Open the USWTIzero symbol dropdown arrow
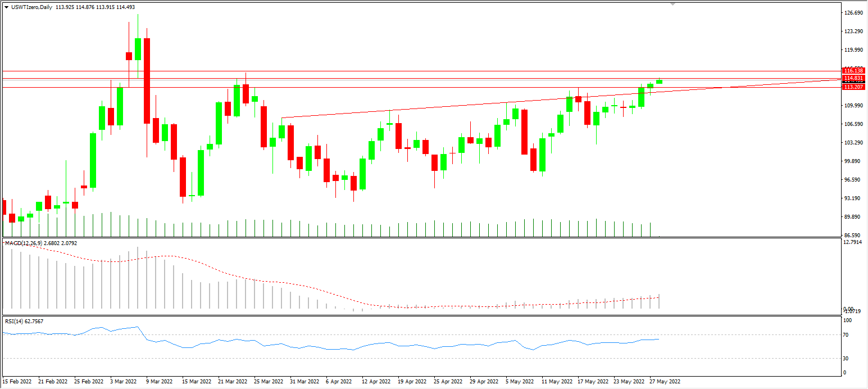868x389 pixels. pyautogui.click(x=7, y=7)
